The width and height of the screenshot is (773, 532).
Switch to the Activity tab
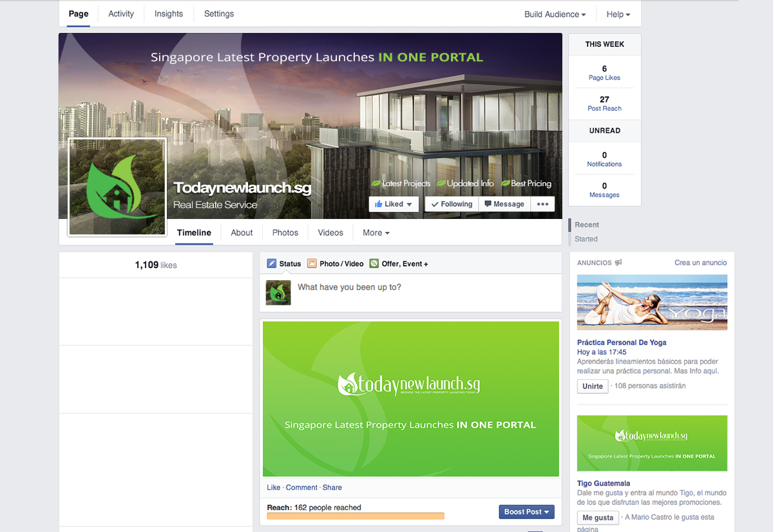121,14
